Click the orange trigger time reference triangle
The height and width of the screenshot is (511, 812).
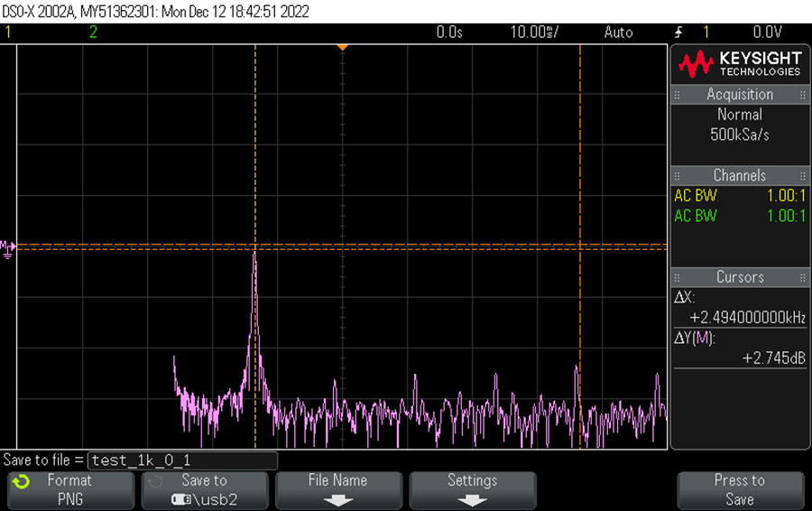pos(342,48)
